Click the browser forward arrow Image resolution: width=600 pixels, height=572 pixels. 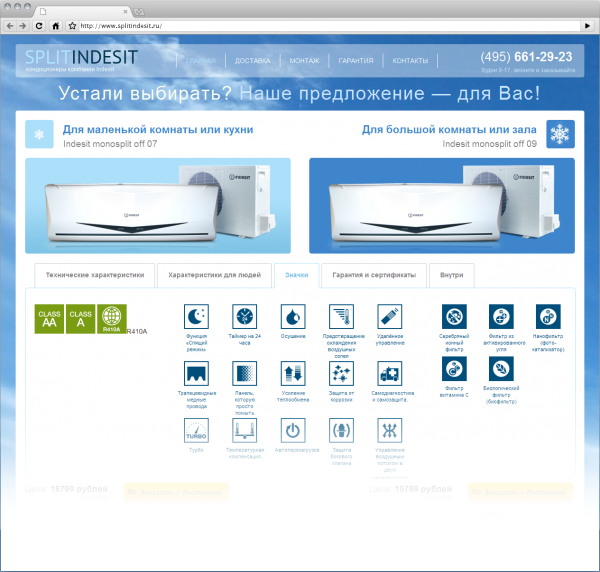point(23,26)
